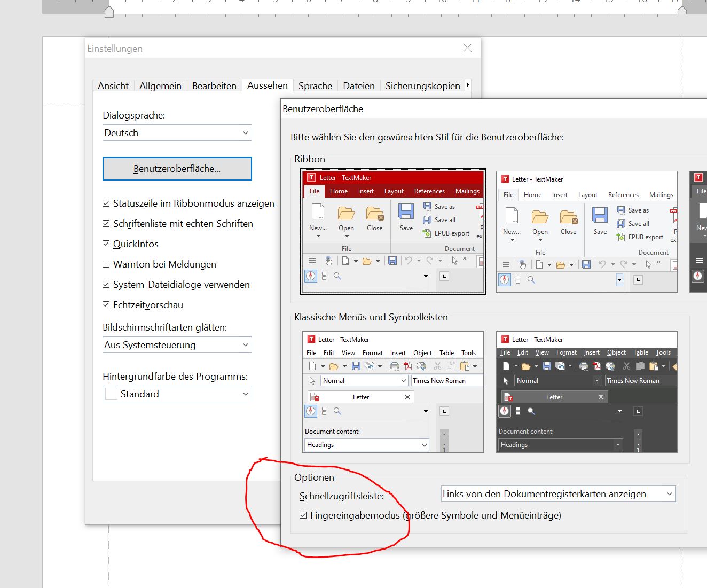Click the New document icon in red Ribbon preview

pos(318,211)
